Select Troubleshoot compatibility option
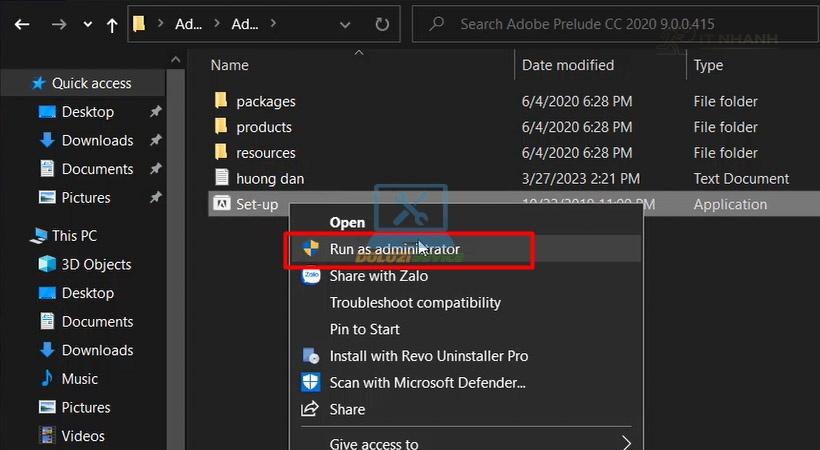This screenshot has width=820, height=450. (x=415, y=302)
